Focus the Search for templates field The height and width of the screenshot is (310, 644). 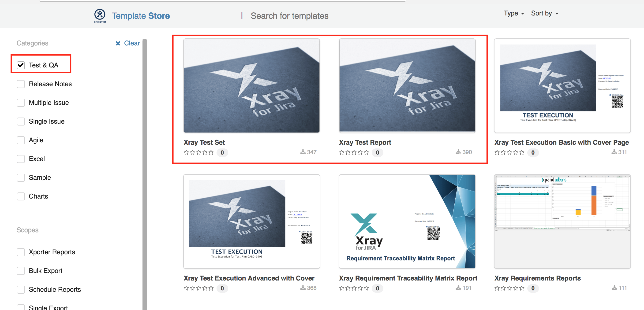(289, 16)
